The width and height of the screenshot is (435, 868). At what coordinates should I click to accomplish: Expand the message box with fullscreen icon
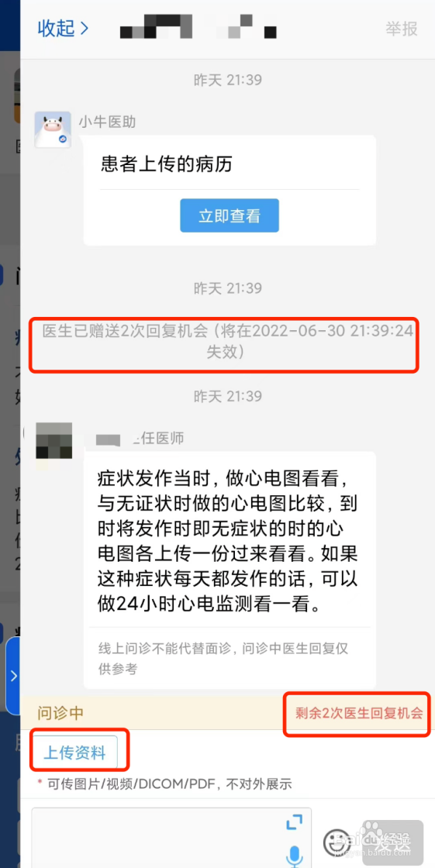295,822
